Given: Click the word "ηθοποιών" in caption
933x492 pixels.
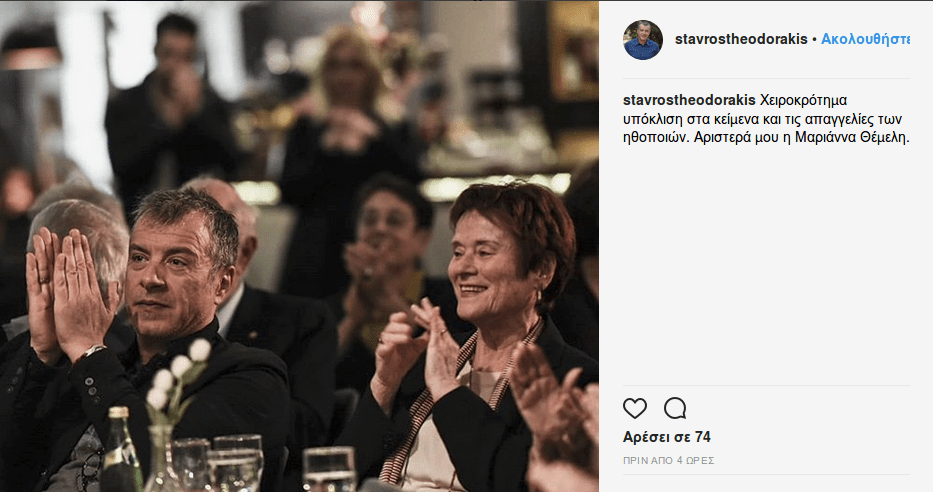Looking at the screenshot, I should 652,138.
